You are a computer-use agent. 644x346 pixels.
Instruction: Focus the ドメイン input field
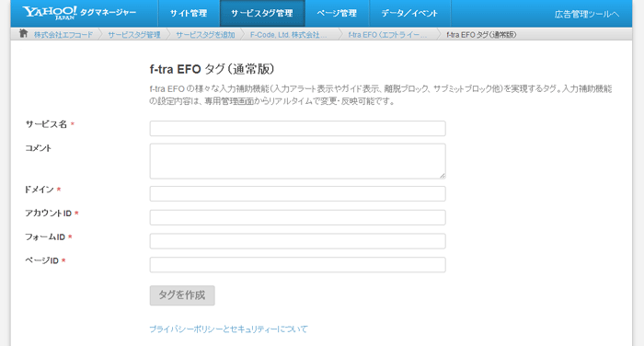[297, 193]
